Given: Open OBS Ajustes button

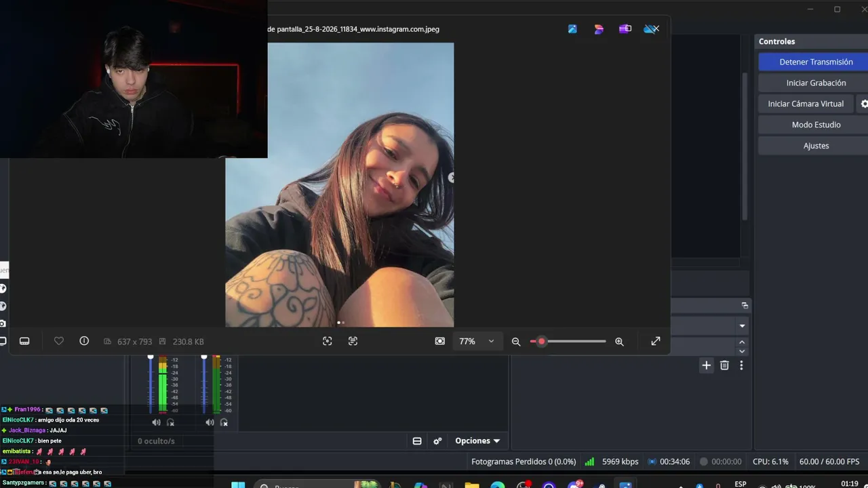Looking at the screenshot, I should click(x=816, y=146).
